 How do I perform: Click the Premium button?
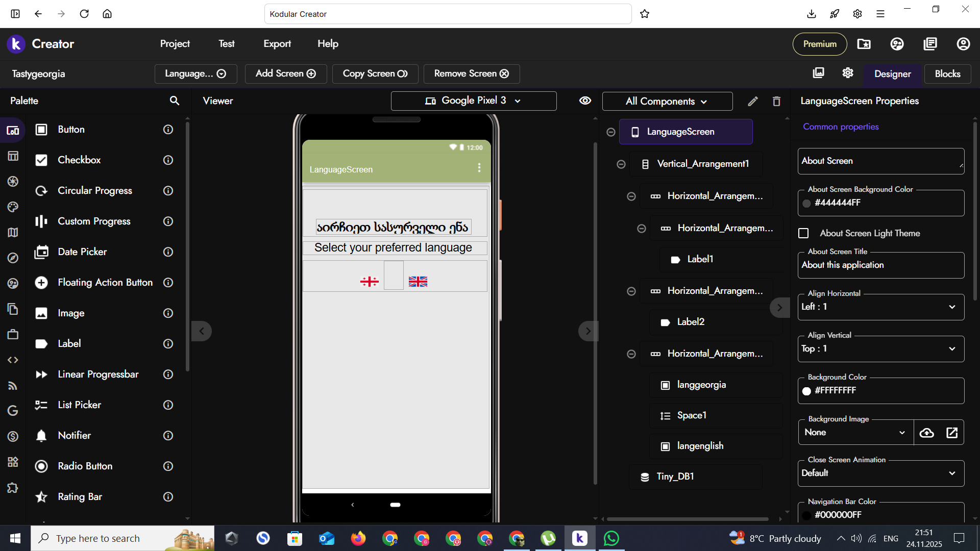click(819, 44)
